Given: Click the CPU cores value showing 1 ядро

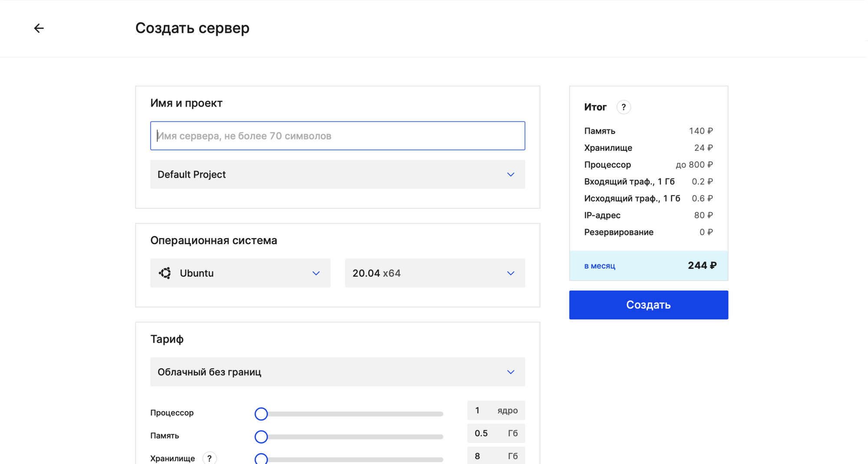Looking at the screenshot, I should tap(496, 410).
